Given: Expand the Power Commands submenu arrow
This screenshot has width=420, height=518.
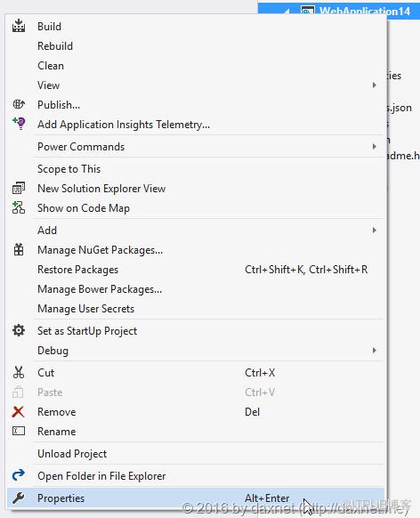Looking at the screenshot, I should click(374, 146).
